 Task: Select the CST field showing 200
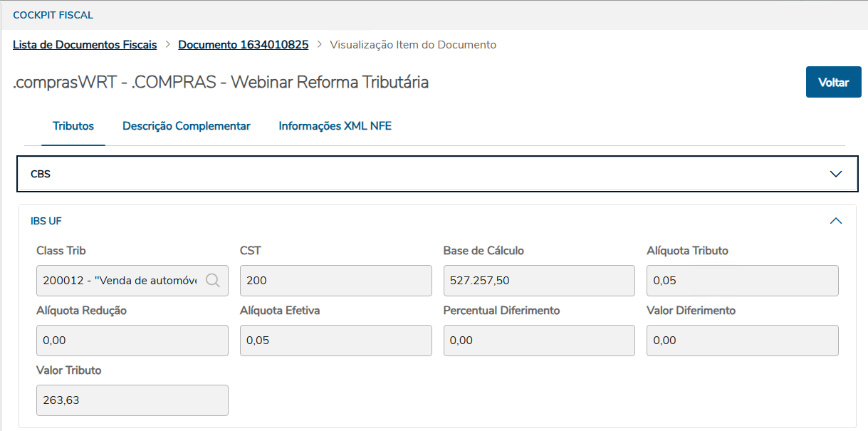(x=336, y=281)
